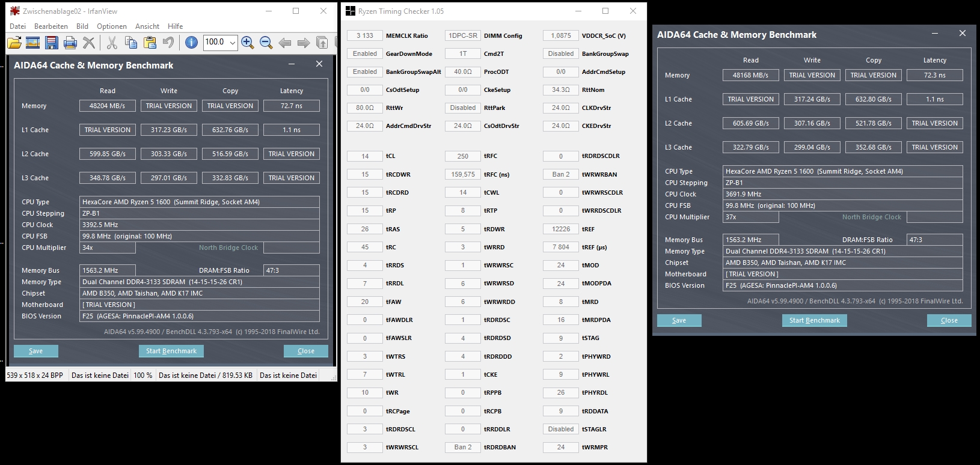Click the VDDCR_SoC voltage field 1,0875
The height and width of the screenshot is (465, 980).
(x=561, y=35)
